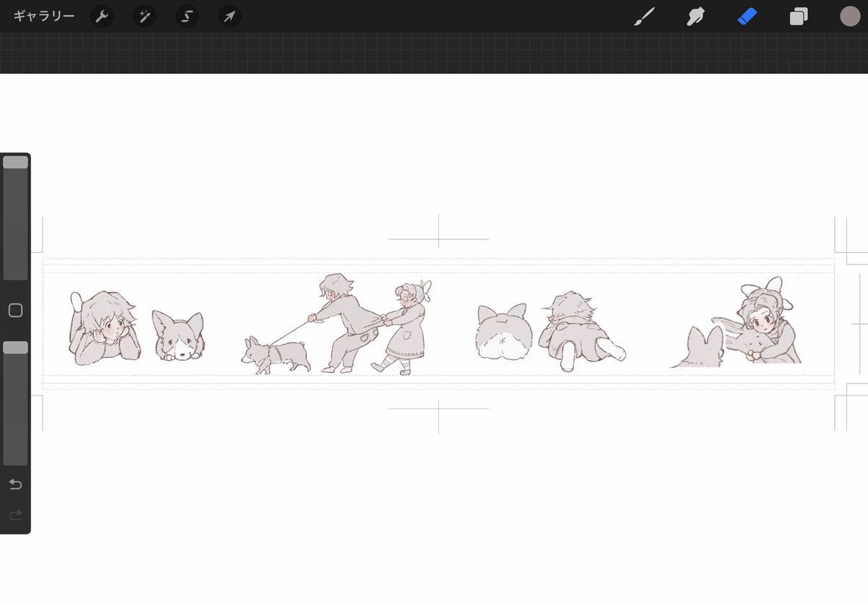Tap the square Modify button in sidebar
The width and height of the screenshot is (868, 603).
pos(15,310)
